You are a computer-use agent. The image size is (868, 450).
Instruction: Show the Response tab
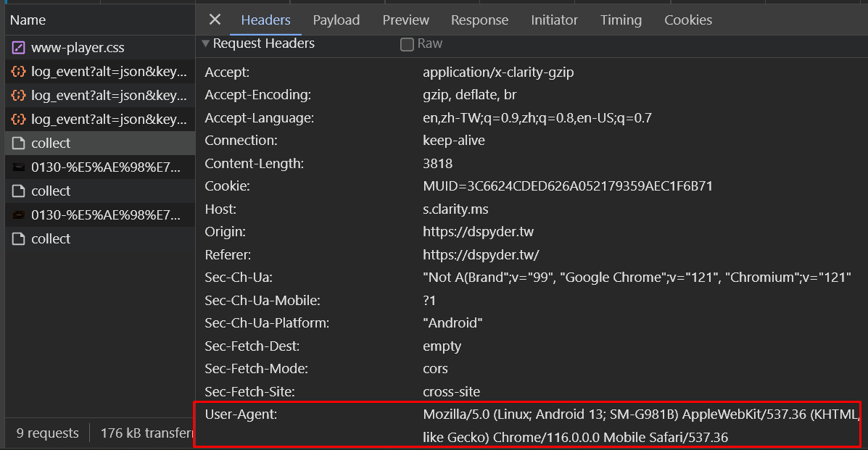click(x=480, y=20)
